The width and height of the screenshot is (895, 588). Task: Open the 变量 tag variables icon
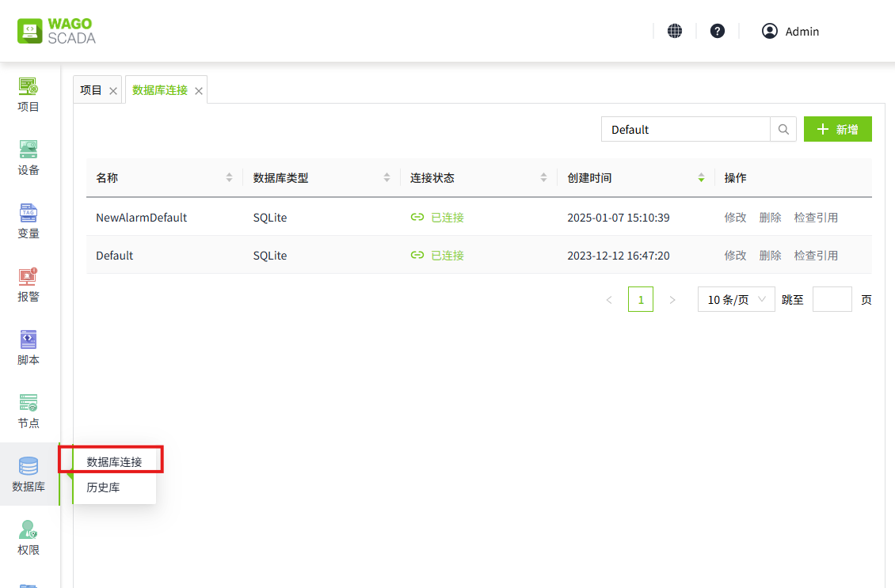click(x=29, y=221)
